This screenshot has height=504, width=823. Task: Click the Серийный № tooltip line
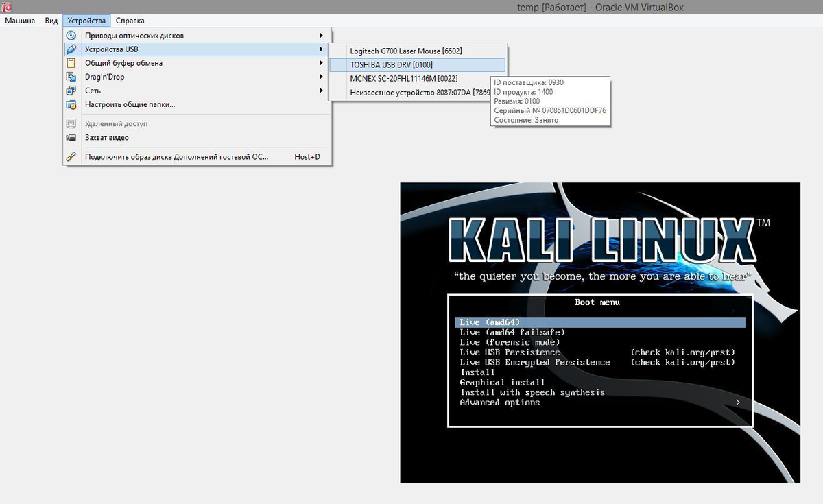[550, 110]
